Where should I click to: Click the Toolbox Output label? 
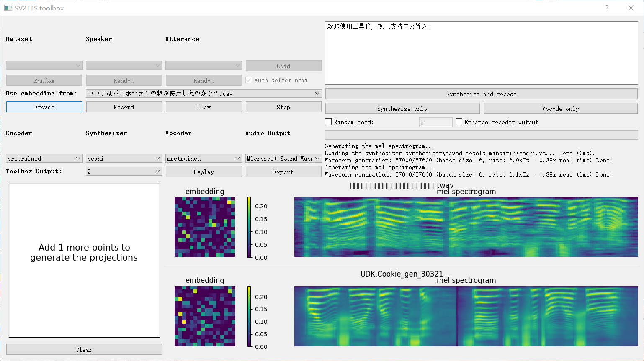pyautogui.click(x=34, y=171)
